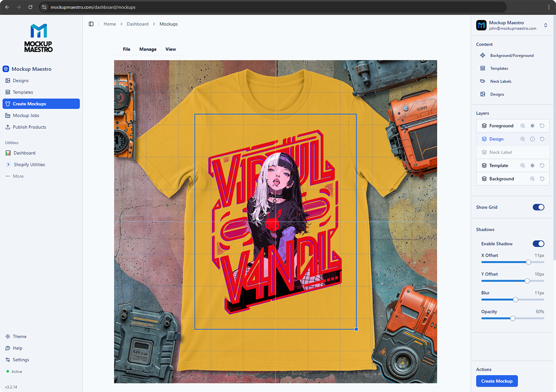Adjust brightness of the Template layer
The image size is (556, 392).
(532, 165)
